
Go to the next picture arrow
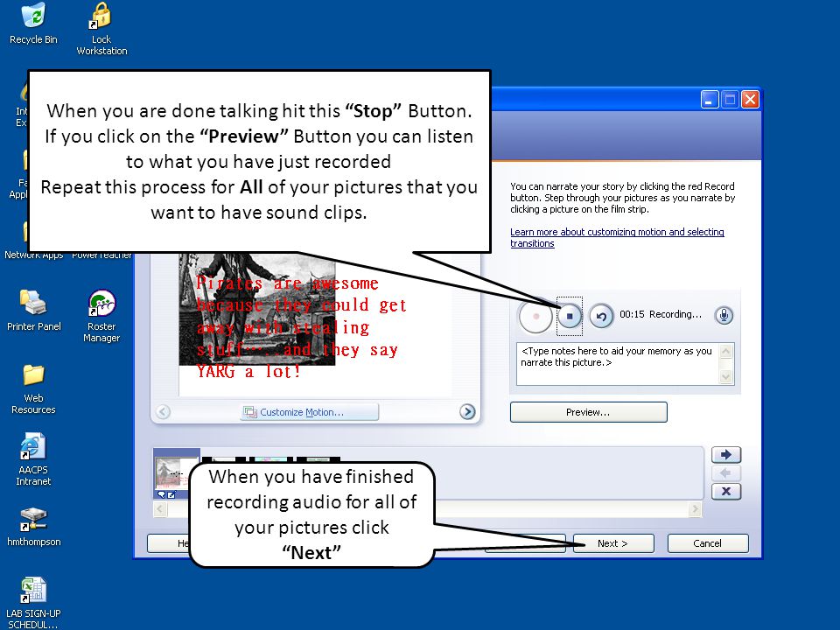pos(467,411)
